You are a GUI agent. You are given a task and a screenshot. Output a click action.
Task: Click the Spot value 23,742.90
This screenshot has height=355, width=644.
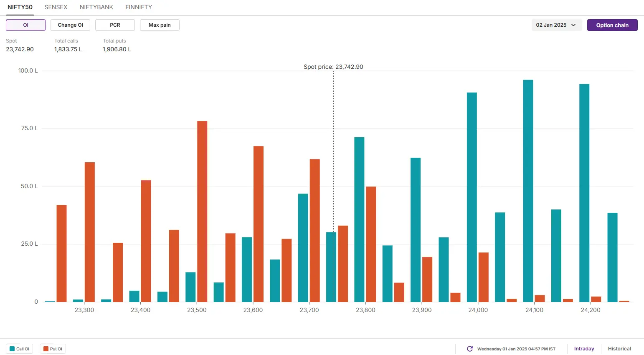[x=20, y=49]
